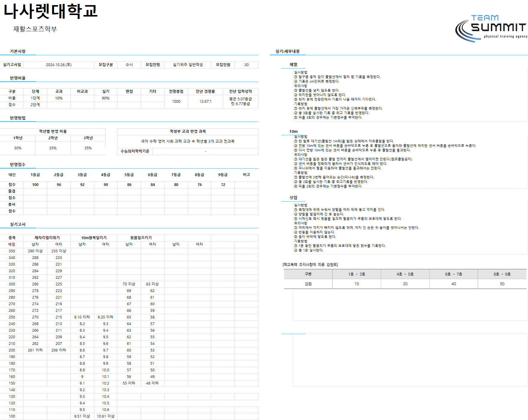Viewport: 528px width, 420px height.
Task: Click the 비고 column header
Action: [247, 175]
